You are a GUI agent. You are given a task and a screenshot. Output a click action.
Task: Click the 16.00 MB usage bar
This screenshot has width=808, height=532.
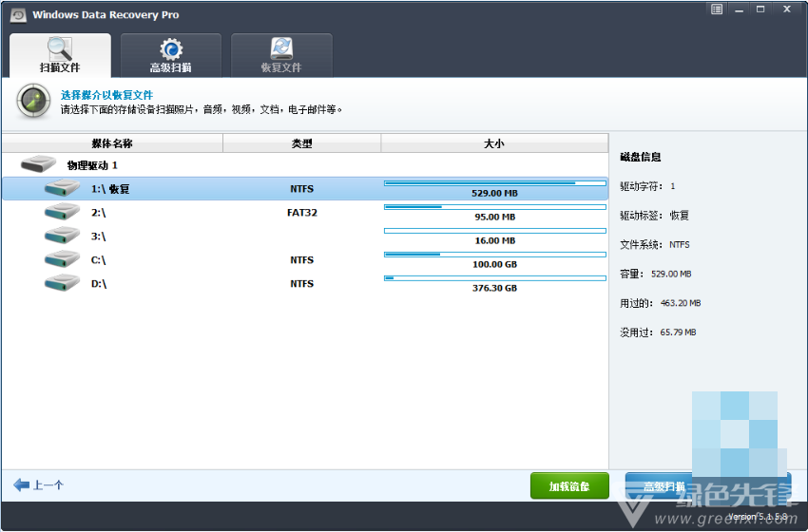click(x=494, y=231)
